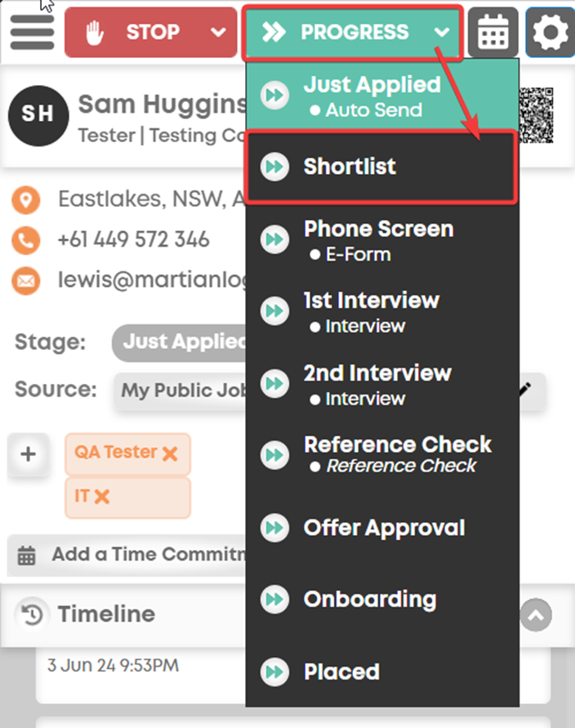Select Shortlist from the progress menu
This screenshot has height=728, width=575.
click(x=381, y=167)
